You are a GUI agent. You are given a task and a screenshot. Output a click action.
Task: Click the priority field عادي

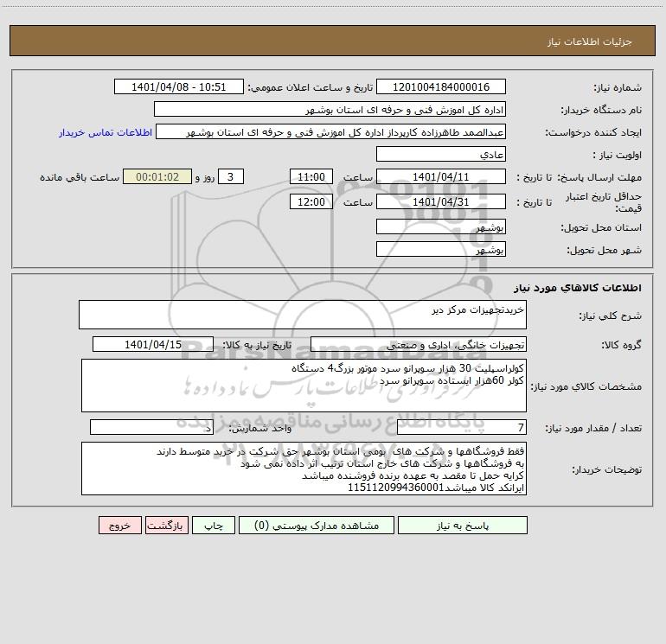point(441,154)
